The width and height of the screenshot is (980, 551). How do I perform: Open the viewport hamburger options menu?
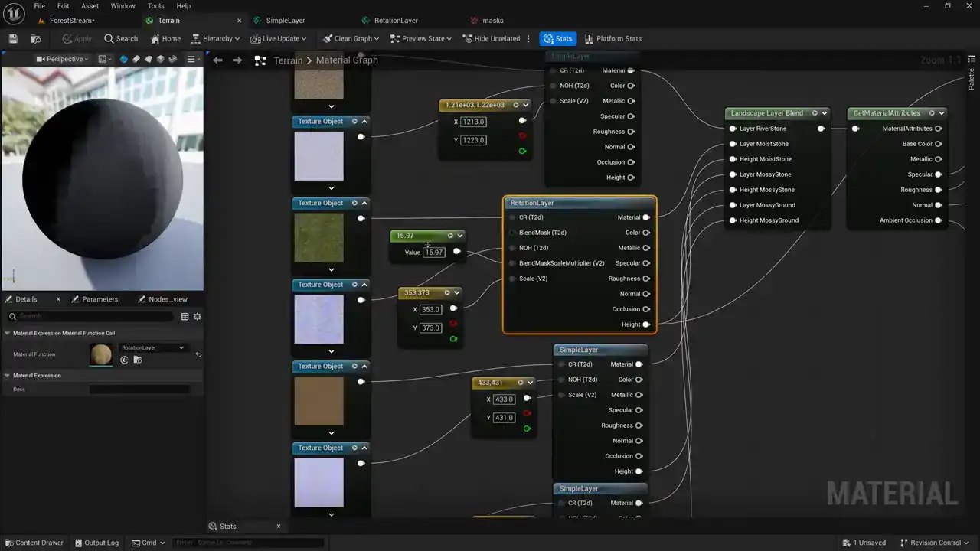pos(191,59)
